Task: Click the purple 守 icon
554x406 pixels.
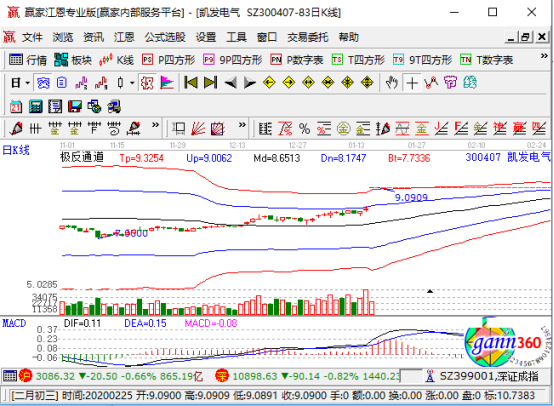Action: (450, 83)
